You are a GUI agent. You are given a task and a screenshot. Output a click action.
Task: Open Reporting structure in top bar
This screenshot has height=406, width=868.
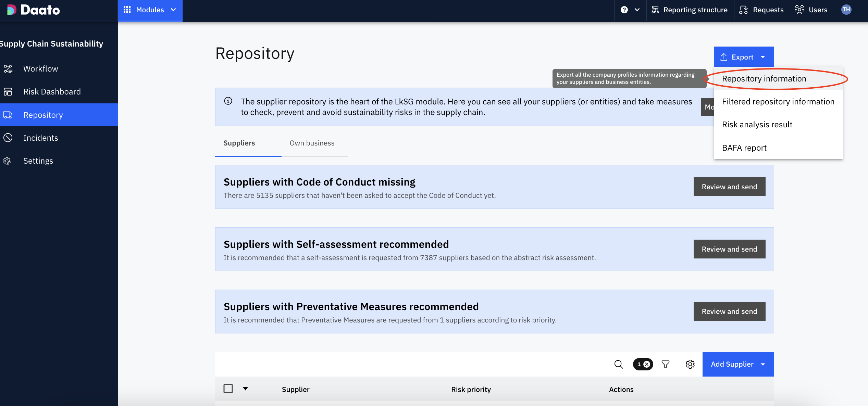pyautogui.click(x=690, y=10)
